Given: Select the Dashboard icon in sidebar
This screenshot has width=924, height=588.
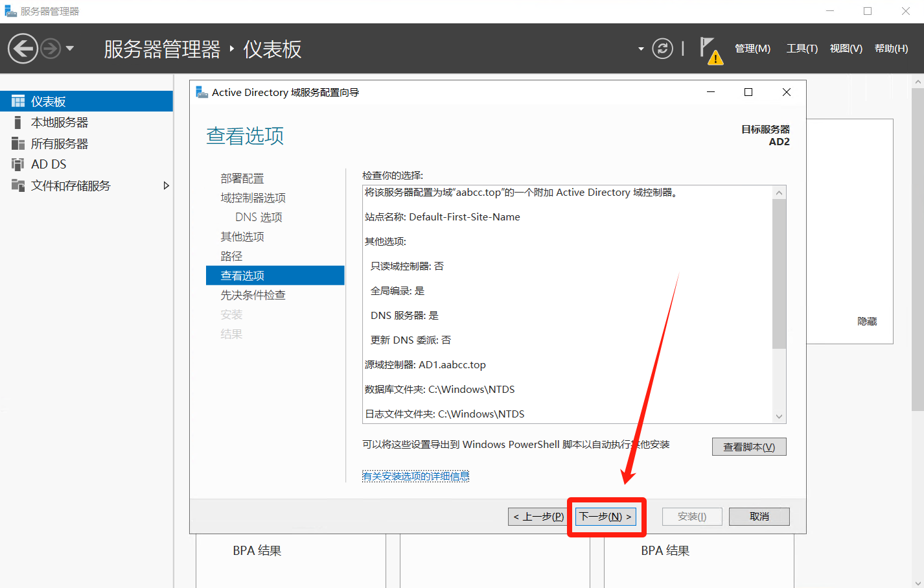Looking at the screenshot, I should [x=18, y=102].
